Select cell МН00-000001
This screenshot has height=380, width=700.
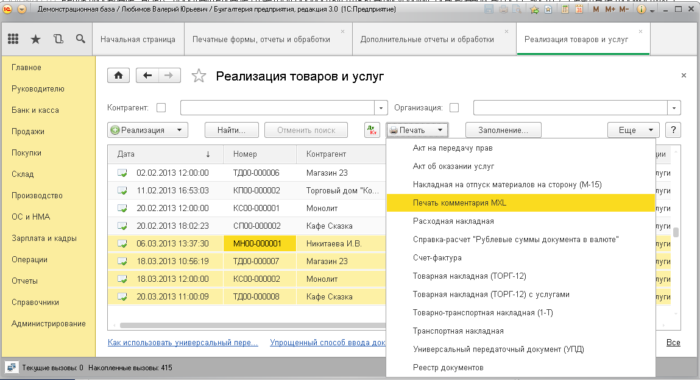pyautogui.click(x=260, y=243)
